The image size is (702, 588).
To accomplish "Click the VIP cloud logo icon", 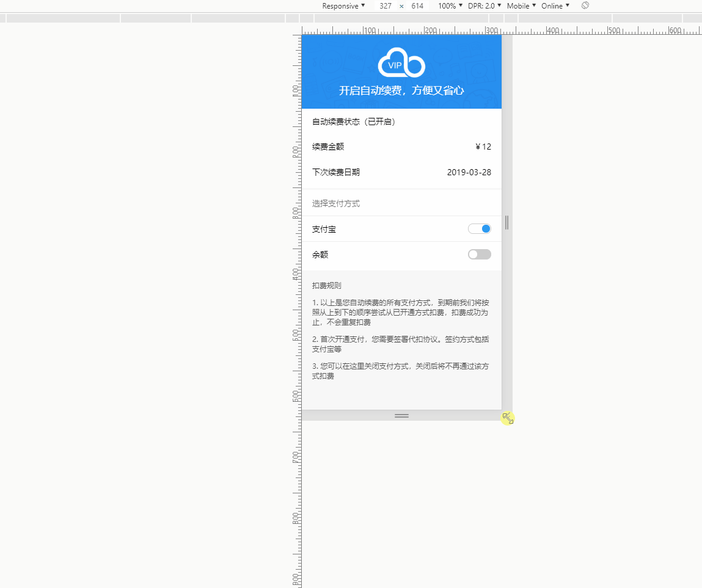I will click(401, 61).
